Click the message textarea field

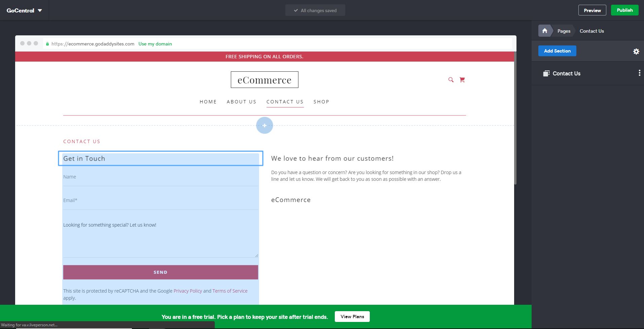point(160,237)
